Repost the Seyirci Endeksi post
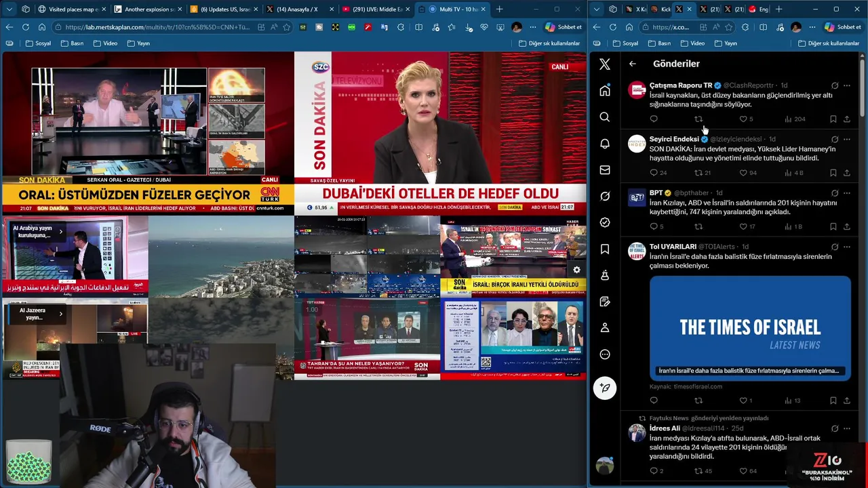 [698, 173]
